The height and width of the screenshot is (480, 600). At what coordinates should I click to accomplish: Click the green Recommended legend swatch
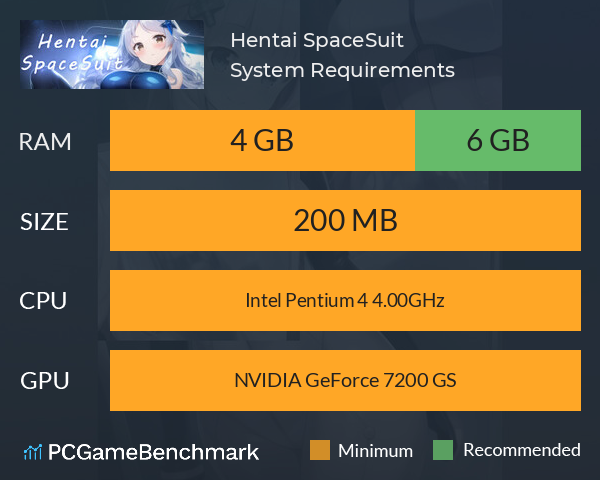tap(443, 450)
